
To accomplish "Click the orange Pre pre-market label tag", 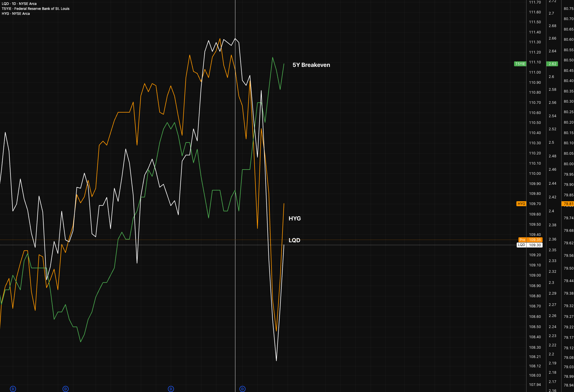I will pyautogui.click(x=523, y=240).
